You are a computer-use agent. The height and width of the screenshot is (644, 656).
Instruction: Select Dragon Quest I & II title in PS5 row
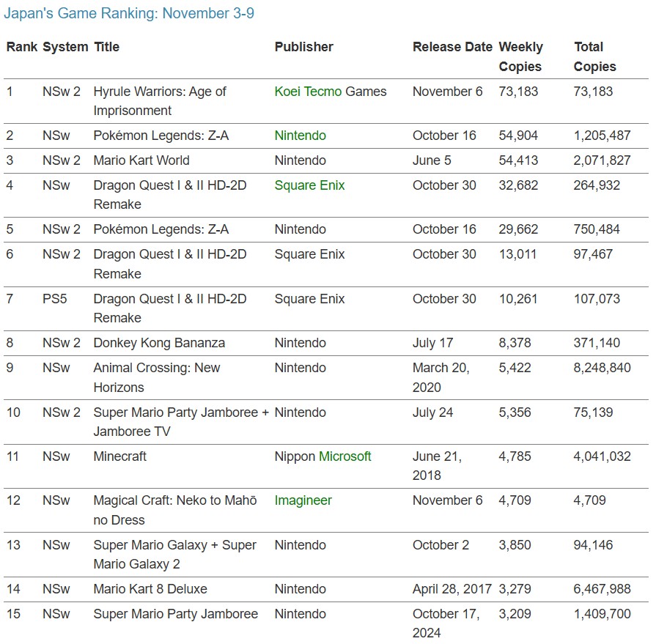pos(169,308)
